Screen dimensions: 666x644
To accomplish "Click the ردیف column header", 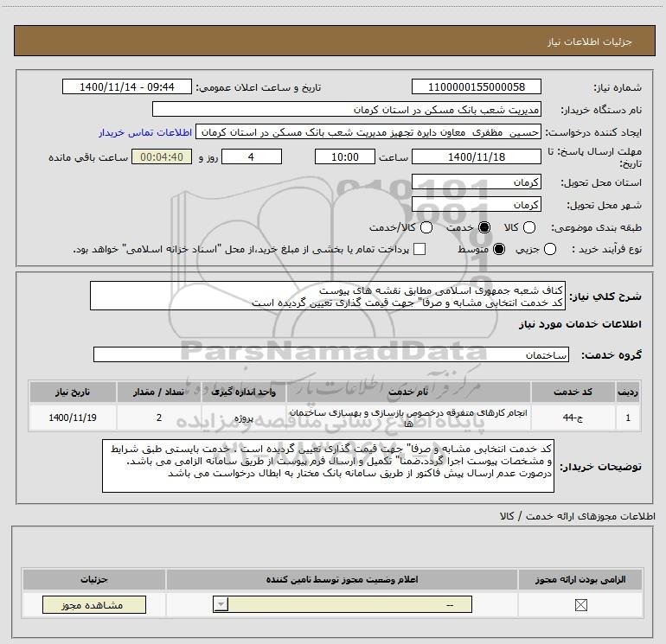I will [x=628, y=392].
